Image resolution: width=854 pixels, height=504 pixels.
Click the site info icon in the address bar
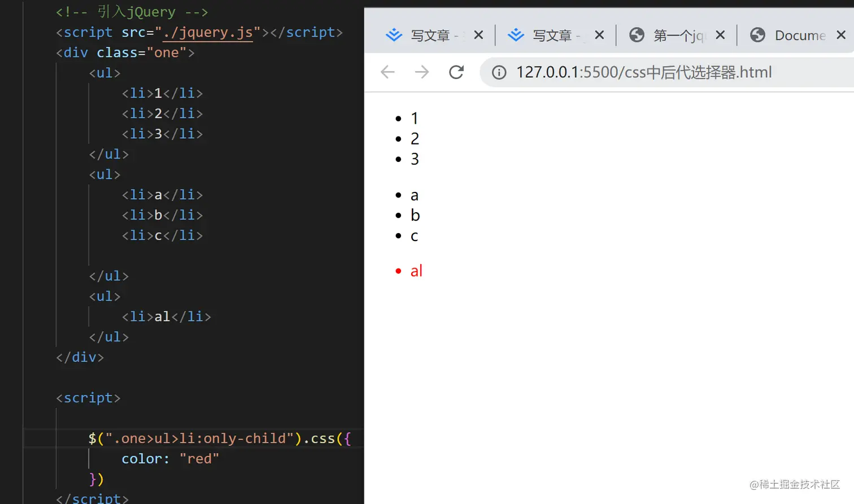pyautogui.click(x=499, y=72)
